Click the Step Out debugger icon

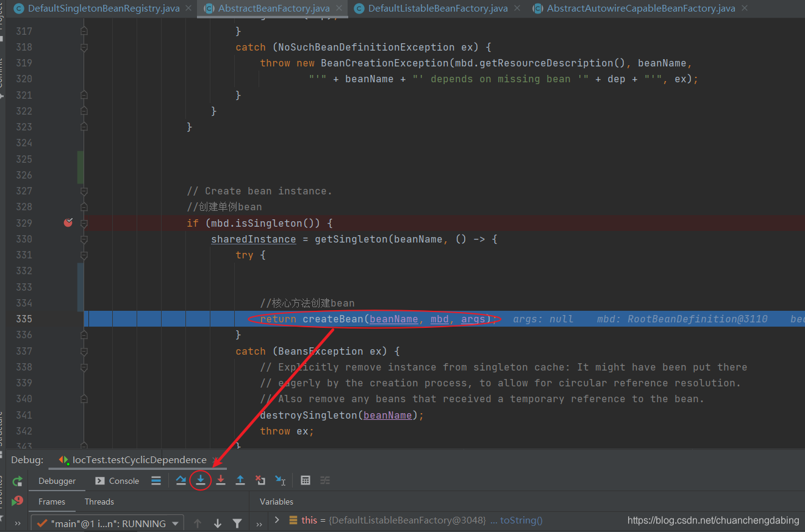tap(240, 480)
